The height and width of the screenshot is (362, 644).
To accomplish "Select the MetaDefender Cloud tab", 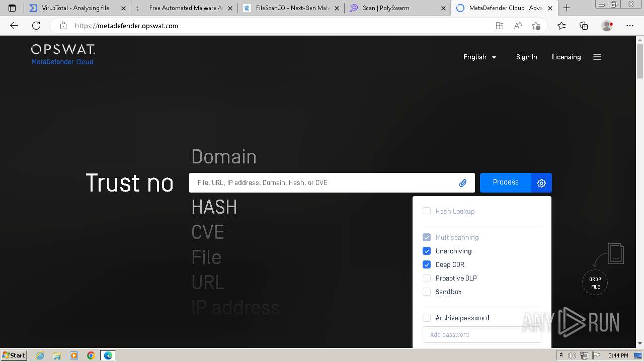I will pyautogui.click(x=505, y=8).
